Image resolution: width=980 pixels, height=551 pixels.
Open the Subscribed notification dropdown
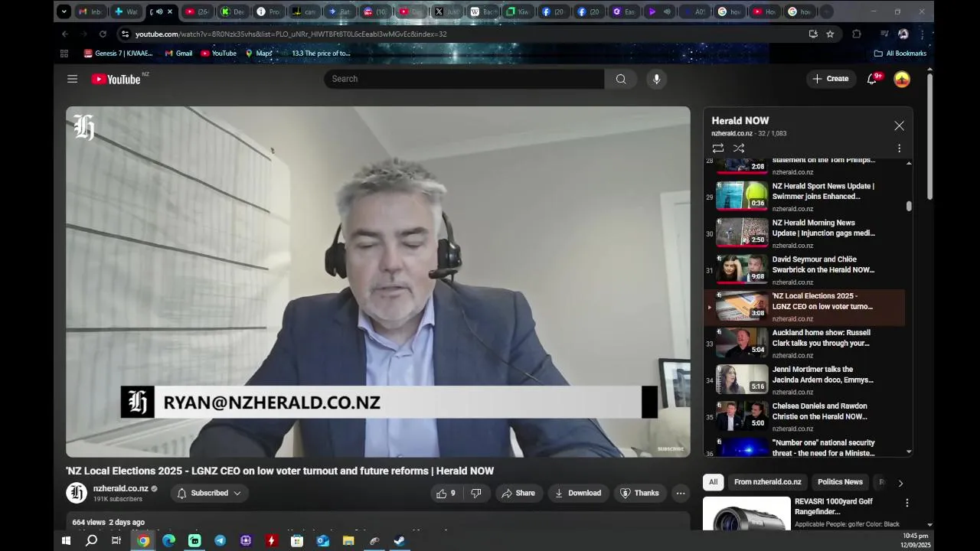[x=209, y=493]
